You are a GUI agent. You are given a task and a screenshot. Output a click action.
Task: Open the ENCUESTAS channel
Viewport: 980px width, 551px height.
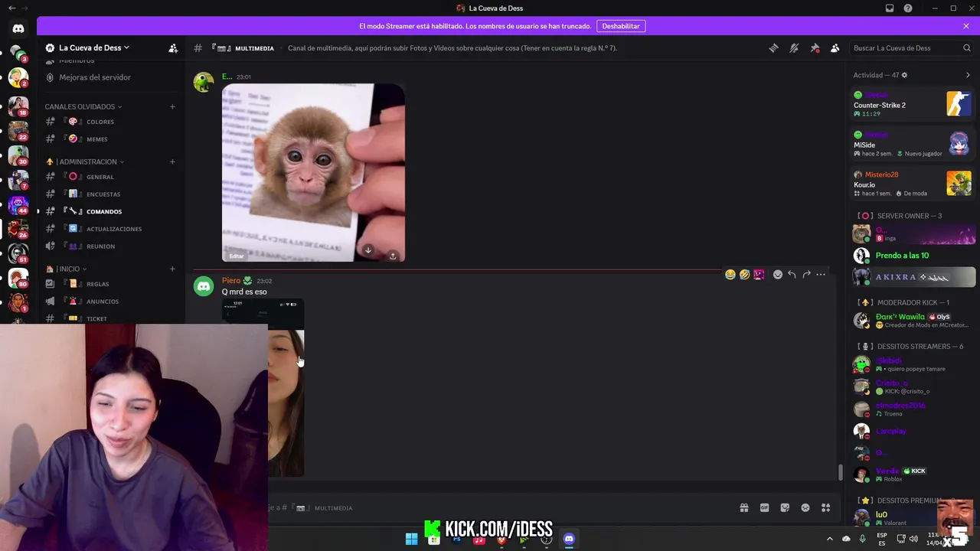pyautogui.click(x=103, y=194)
